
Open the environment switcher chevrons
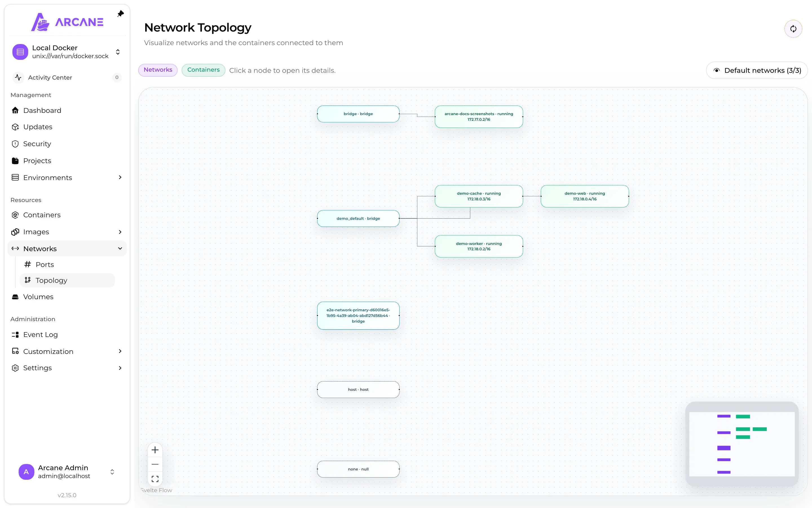118,52
